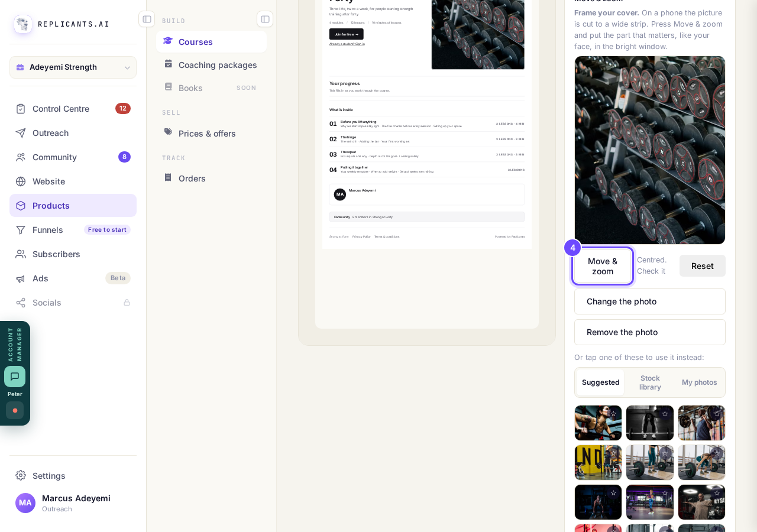
Task: Star the dark blue deadlift photo
Action: click(x=613, y=493)
